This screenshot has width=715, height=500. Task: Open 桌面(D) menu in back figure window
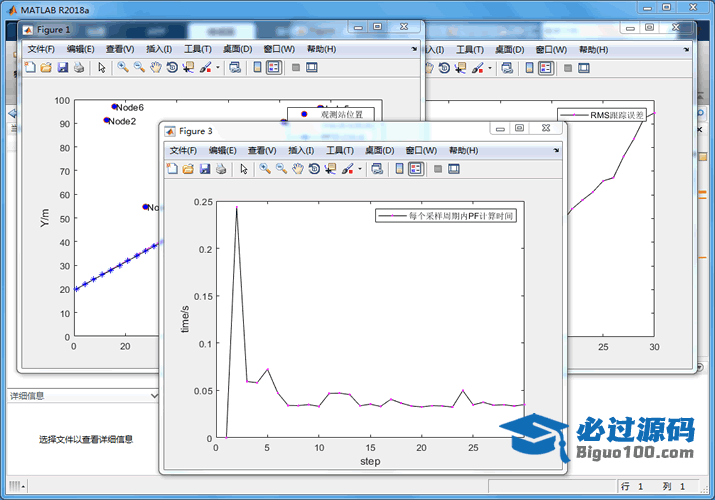coord(509,49)
